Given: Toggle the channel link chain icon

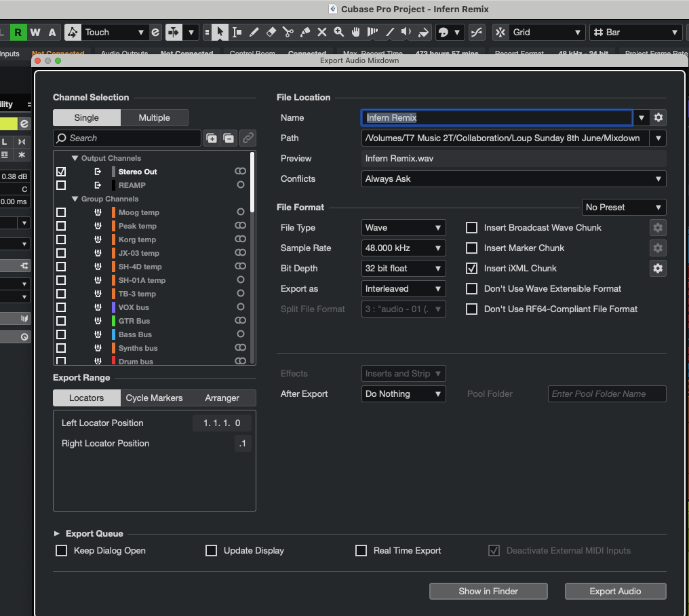Looking at the screenshot, I should (248, 138).
